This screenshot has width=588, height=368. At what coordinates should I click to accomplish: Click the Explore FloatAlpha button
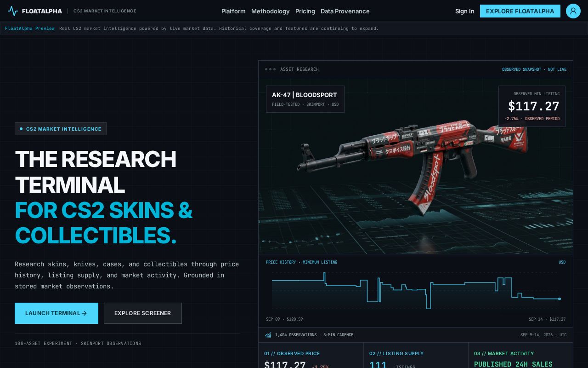click(x=520, y=11)
